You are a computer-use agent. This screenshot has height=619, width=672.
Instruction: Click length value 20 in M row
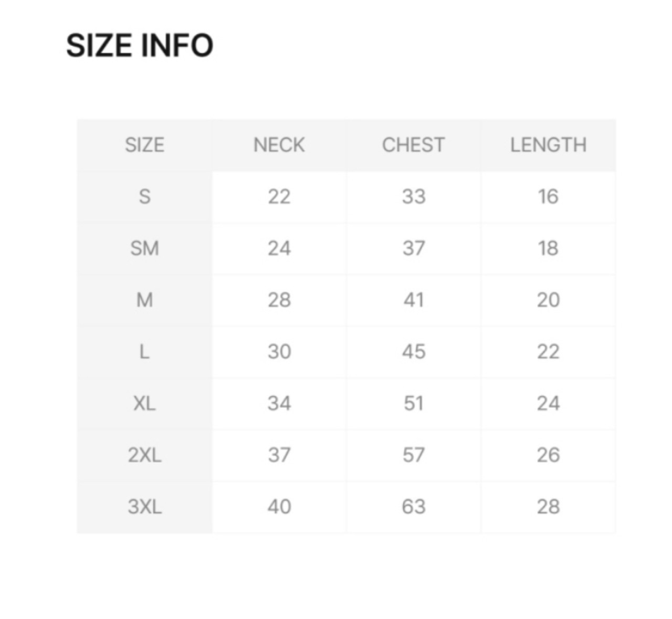click(548, 300)
